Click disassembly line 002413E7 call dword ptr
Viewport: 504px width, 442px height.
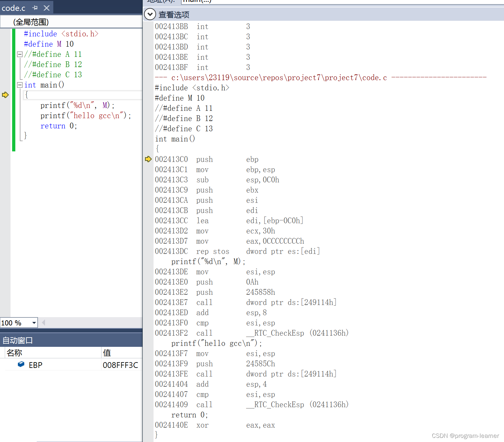[x=246, y=302]
